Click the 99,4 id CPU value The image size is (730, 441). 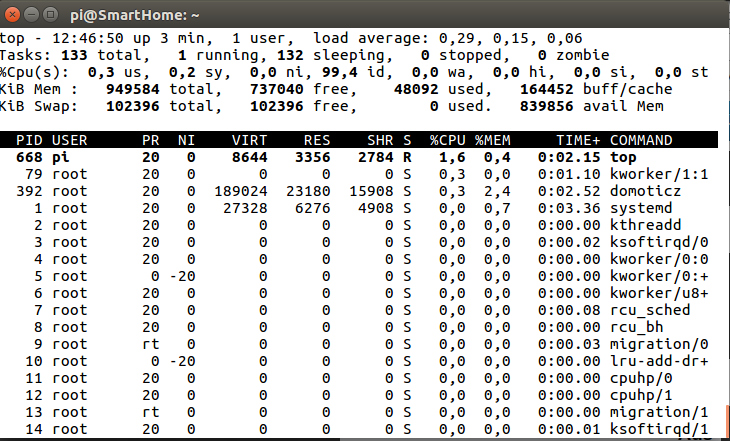pyautogui.click(x=339, y=72)
